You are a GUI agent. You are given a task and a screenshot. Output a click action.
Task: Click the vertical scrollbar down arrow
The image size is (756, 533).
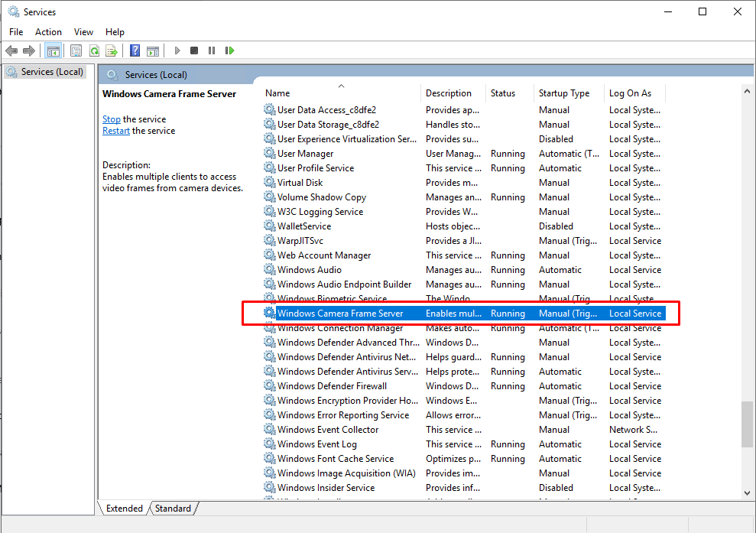point(747,493)
